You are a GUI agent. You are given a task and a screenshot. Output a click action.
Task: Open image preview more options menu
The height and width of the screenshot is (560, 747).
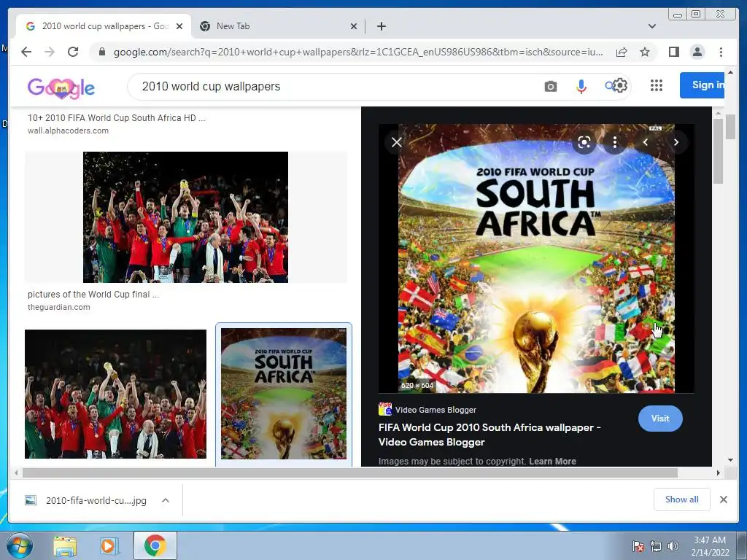click(x=614, y=142)
